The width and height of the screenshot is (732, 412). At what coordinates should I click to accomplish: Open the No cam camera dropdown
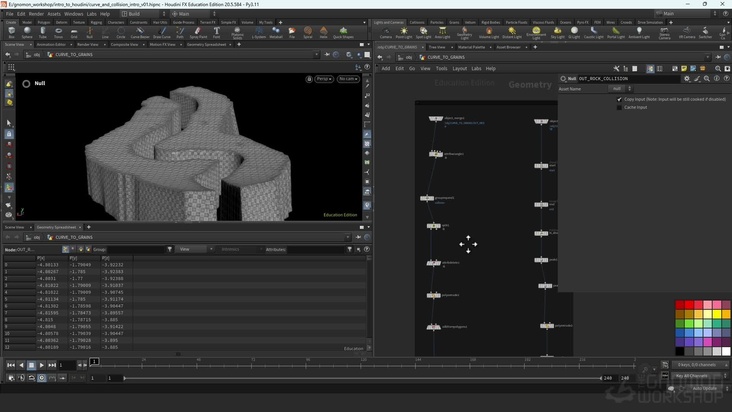pos(348,78)
